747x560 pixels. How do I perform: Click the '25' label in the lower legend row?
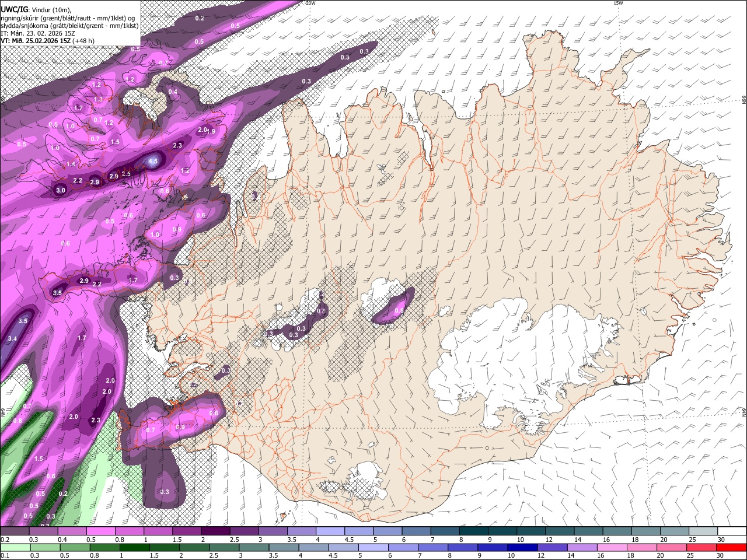coord(690,556)
